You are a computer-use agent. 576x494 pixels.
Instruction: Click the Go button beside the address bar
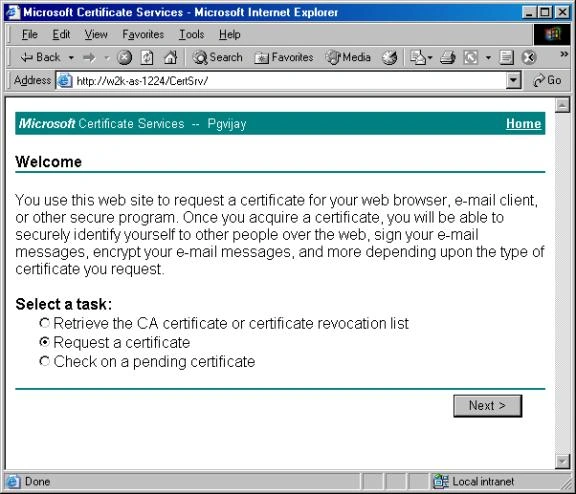pos(547,80)
